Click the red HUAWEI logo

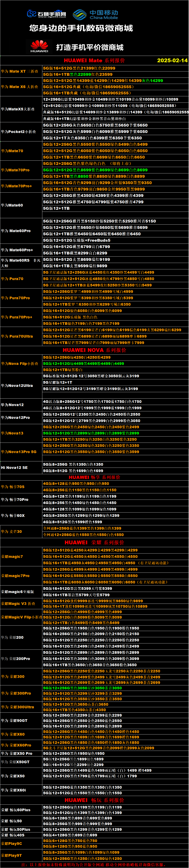click(x=39, y=46)
